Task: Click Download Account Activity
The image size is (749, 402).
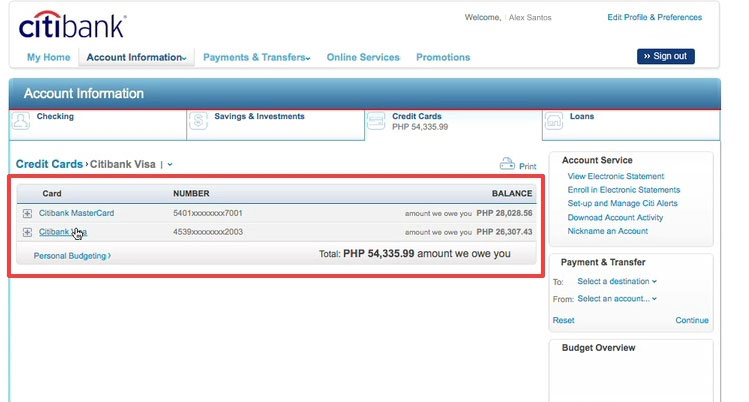Action: [615, 217]
